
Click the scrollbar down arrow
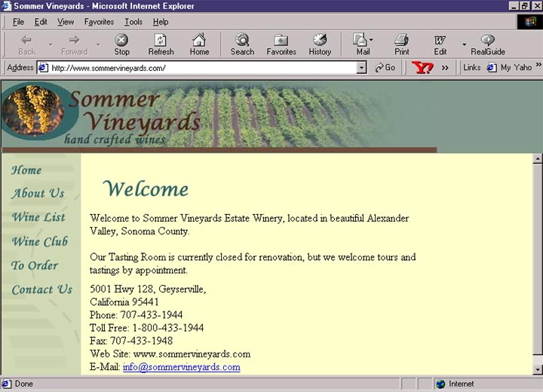538,369
